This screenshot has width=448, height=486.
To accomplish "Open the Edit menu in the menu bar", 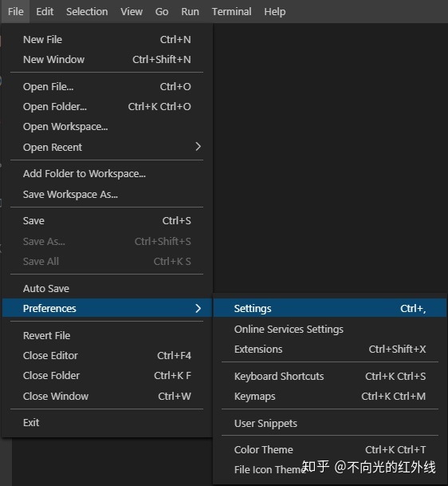I will click(x=45, y=11).
